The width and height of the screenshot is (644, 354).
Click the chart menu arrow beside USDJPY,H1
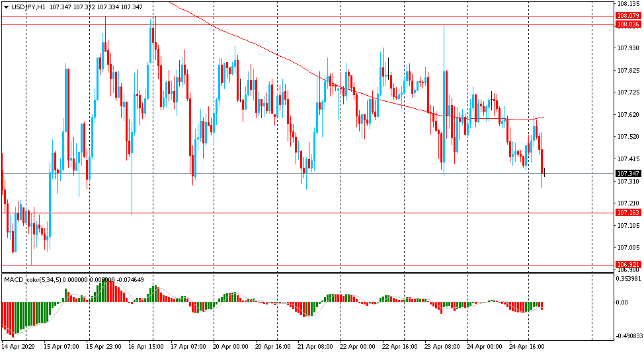[x=6, y=7]
